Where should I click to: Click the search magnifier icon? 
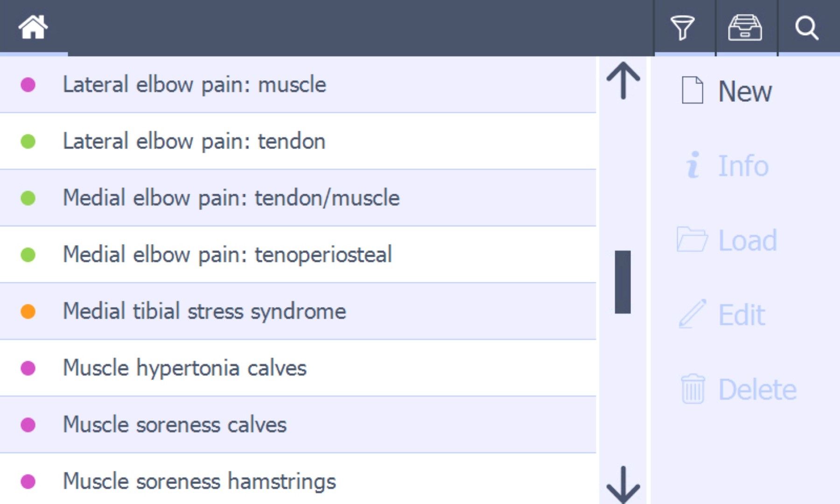807,28
